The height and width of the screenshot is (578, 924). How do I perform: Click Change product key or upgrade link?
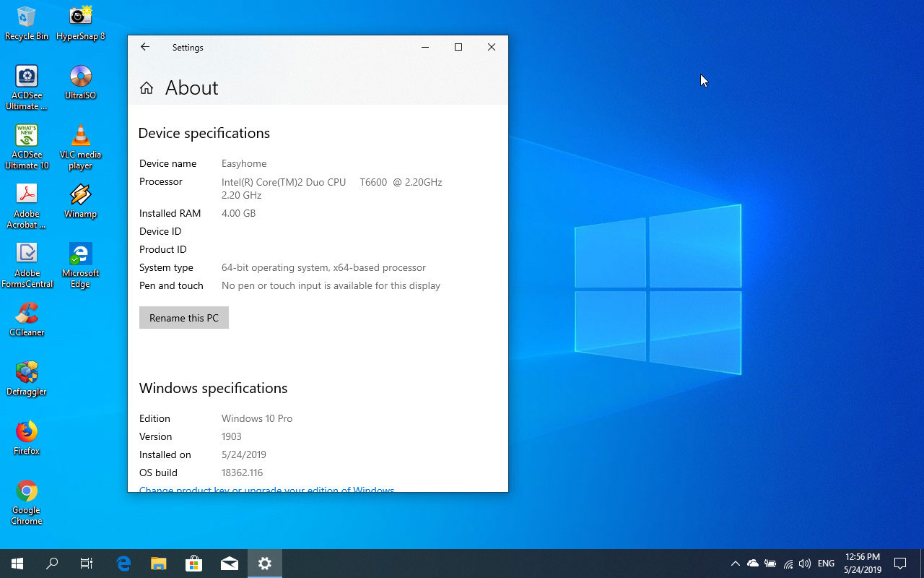click(x=266, y=489)
